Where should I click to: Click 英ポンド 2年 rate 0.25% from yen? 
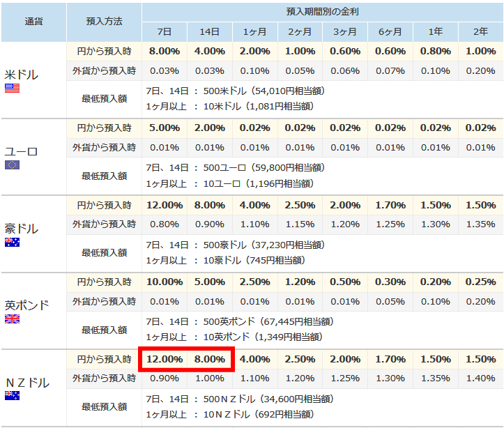(480, 282)
